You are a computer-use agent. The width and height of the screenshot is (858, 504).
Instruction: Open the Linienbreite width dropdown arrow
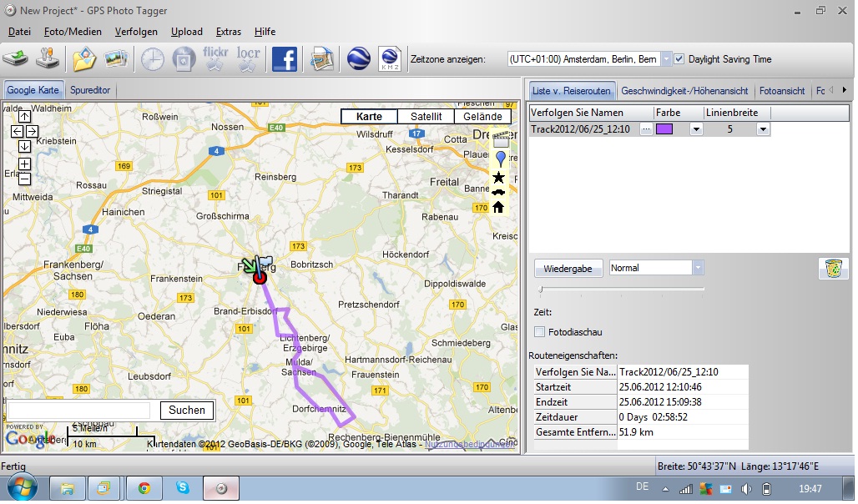click(x=764, y=129)
